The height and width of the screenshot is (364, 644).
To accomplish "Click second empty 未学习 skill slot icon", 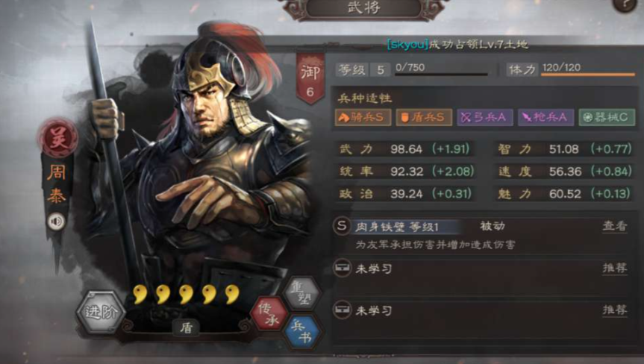I will point(342,310).
